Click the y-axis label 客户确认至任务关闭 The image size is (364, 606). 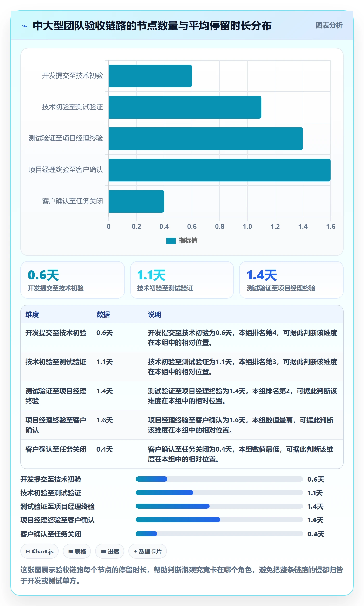(x=73, y=201)
